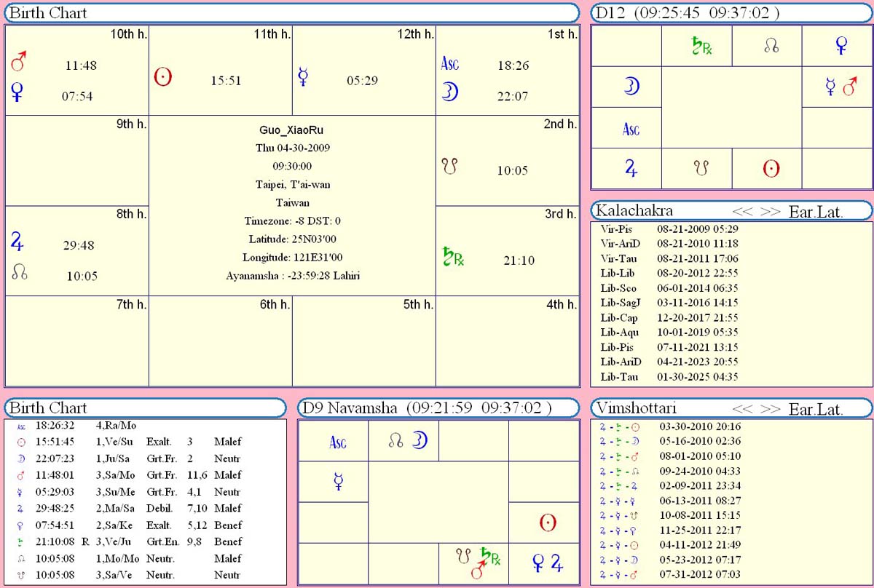Click the Moon glyph in the D12 chart
The width and height of the screenshot is (874, 588).
(x=631, y=87)
